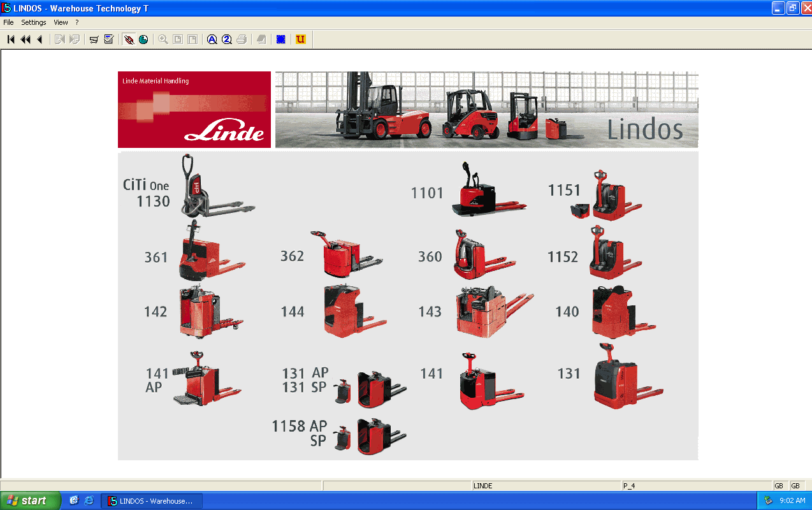Click the teal clock toolbar icon
Image resolution: width=812 pixels, height=510 pixels.
(143, 40)
